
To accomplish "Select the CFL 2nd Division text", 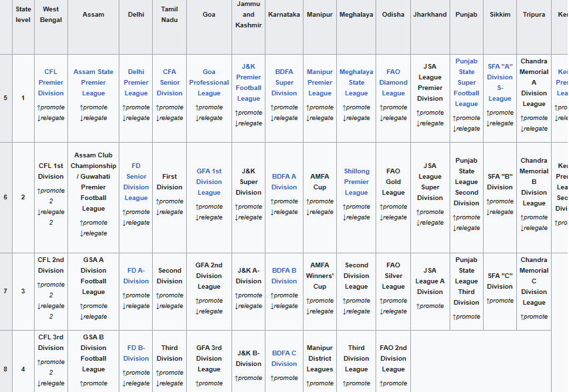I will click(51, 265).
